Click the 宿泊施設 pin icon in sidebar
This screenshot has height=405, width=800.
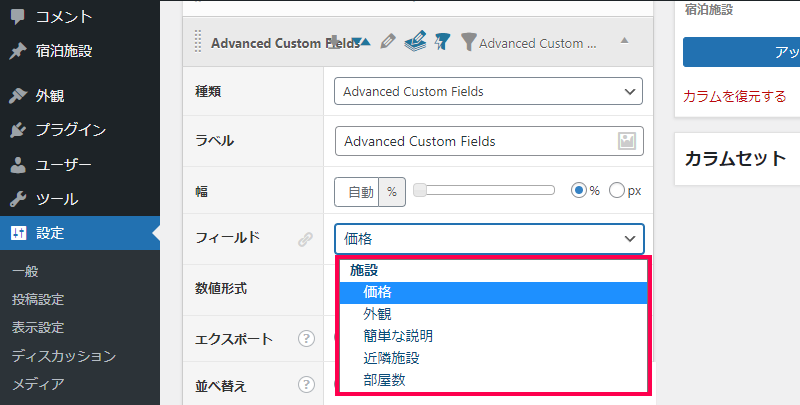tap(18, 51)
